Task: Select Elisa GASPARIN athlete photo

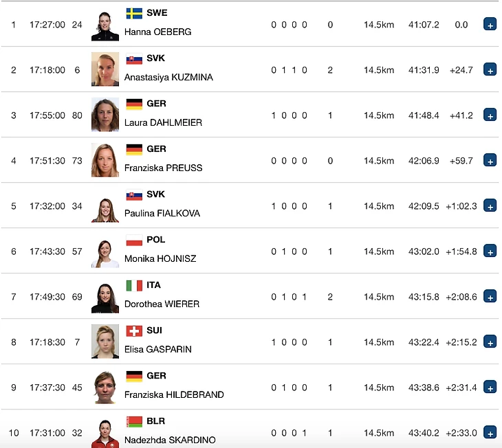Action: (x=105, y=341)
